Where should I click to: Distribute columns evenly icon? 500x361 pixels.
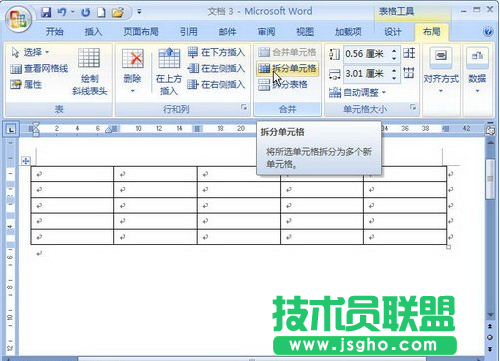[x=409, y=73]
